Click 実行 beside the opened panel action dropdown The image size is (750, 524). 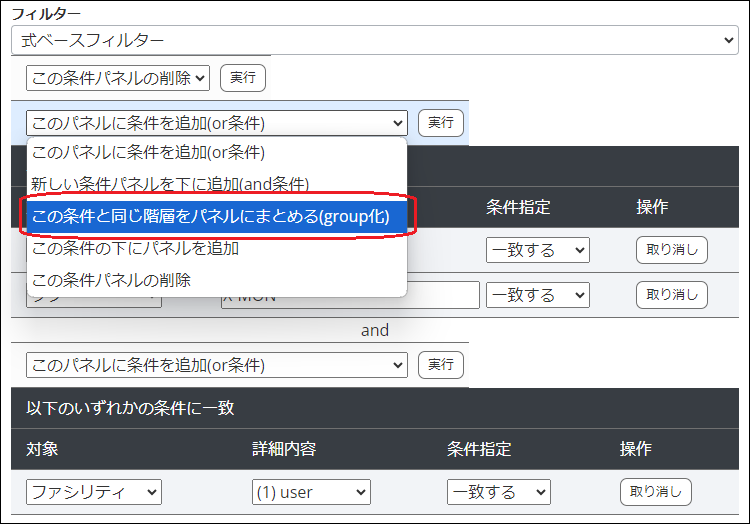[x=440, y=122]
